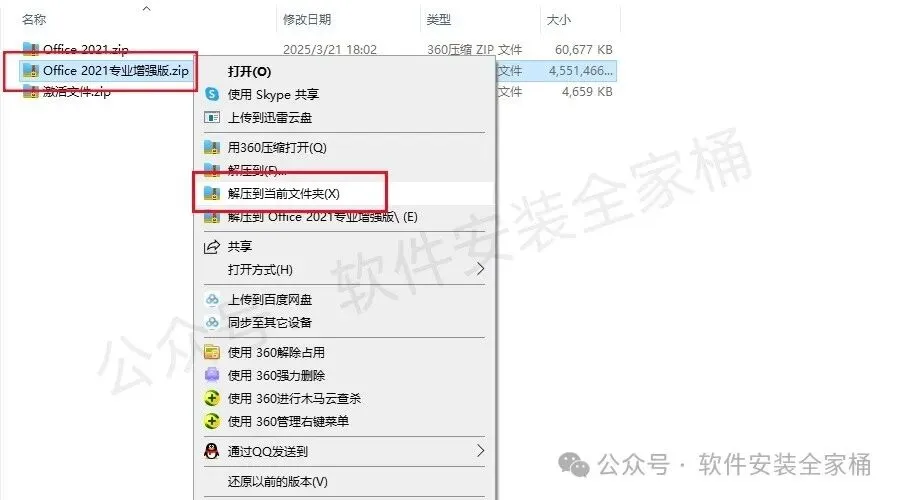Sort files by 大小 column header

[x=558, y=20]
